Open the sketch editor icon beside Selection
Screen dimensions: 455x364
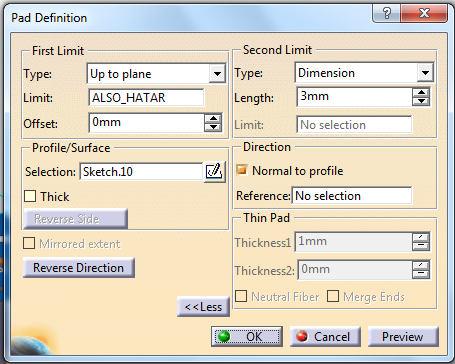click(x=214, y=172)
